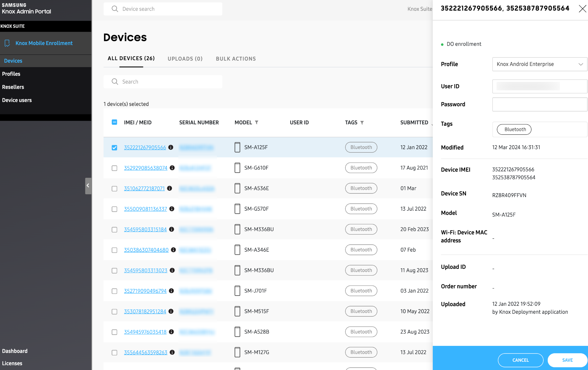Switch to ALL DEVICES (26) tab

point(131,59)
